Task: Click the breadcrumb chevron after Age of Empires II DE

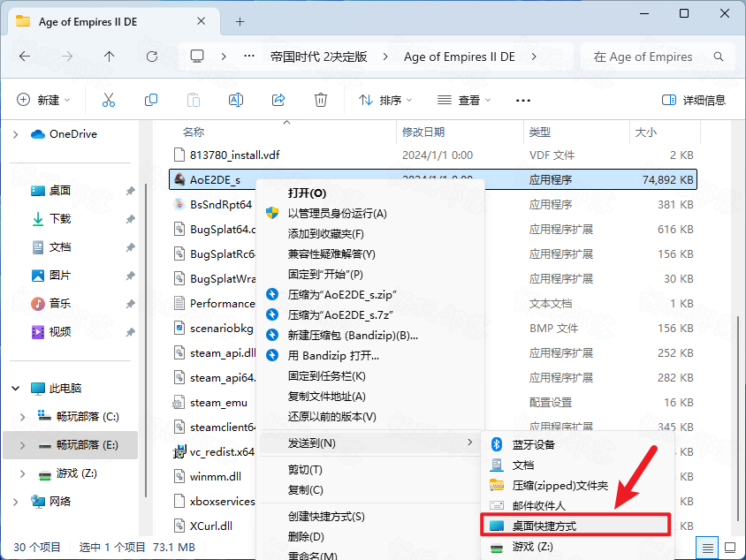Action: click(534, 57)
